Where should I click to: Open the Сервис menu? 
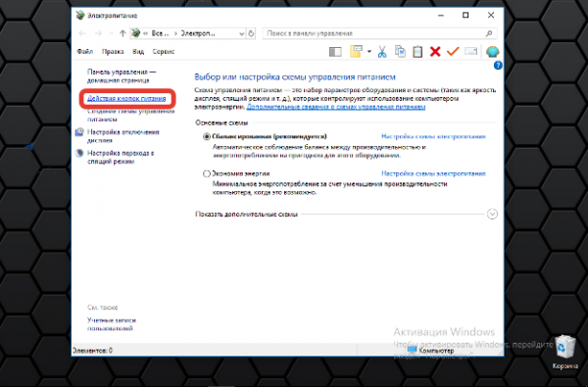[164, 52]
